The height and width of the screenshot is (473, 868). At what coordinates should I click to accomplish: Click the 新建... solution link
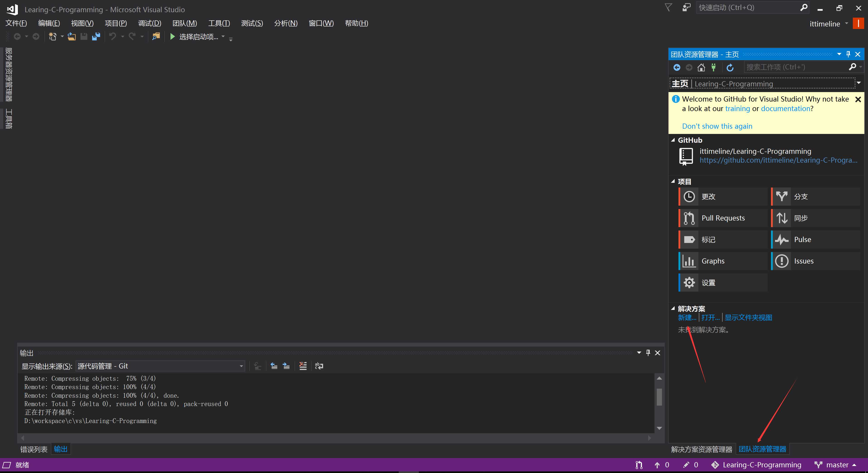point(687,318)
